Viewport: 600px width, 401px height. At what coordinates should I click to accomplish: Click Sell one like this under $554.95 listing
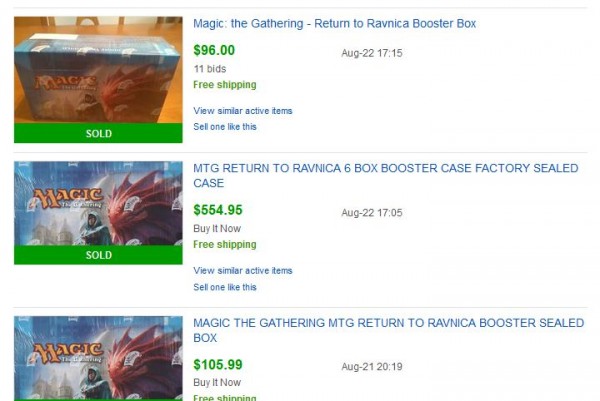tap(225, 287)
